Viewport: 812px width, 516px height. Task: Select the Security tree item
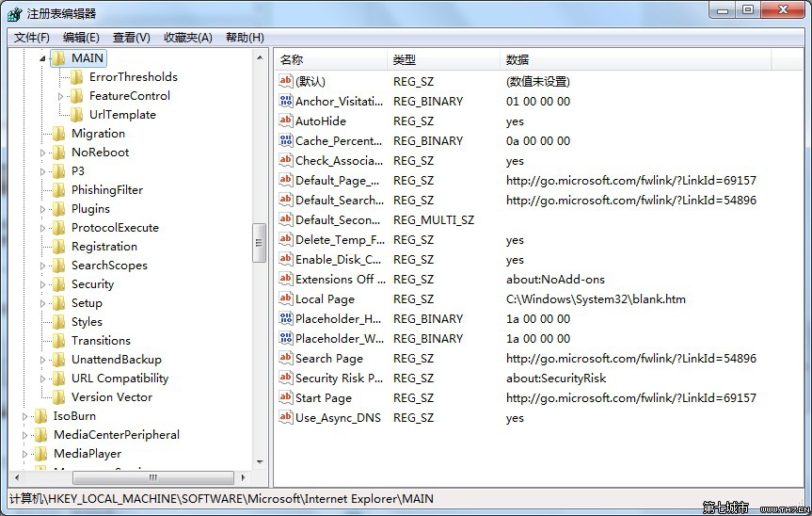pyautogui.click(x=92, y=283)
